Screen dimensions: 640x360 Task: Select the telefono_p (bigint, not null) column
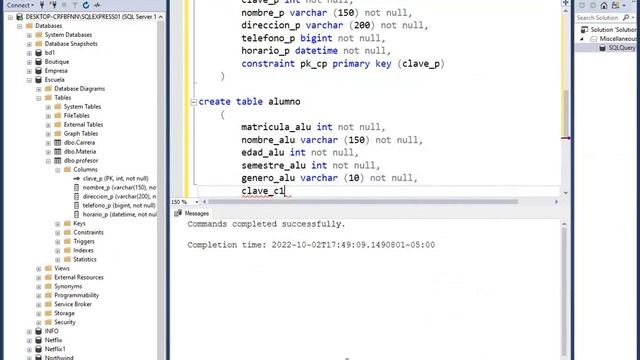pos(119,205)
